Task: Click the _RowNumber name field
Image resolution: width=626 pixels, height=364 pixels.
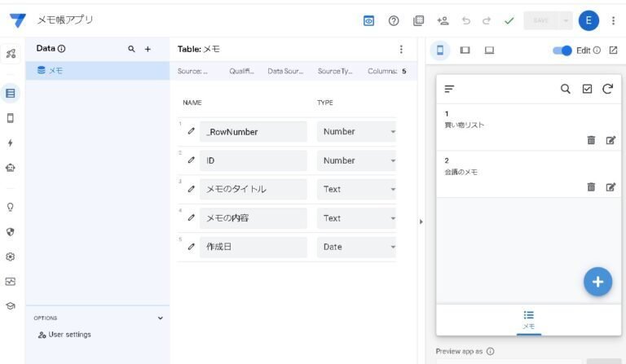Action: (x=253, y=132)
